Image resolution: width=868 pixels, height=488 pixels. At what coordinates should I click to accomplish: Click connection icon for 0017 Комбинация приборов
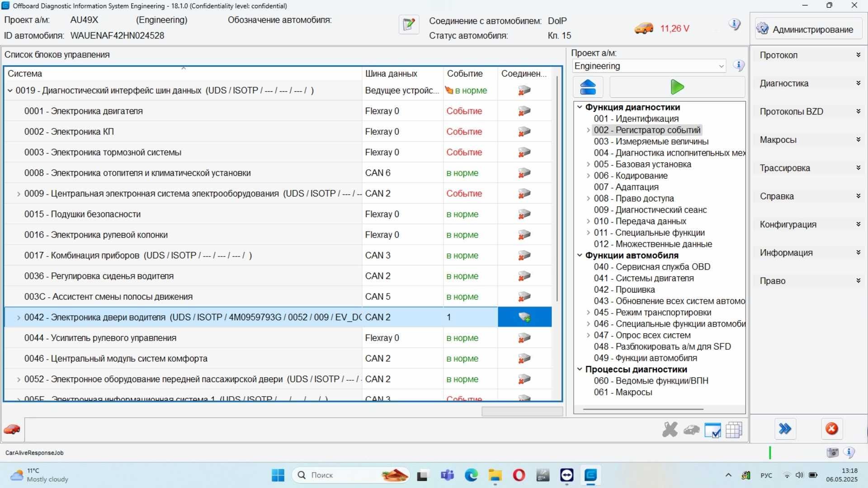(x=524, y=256)
